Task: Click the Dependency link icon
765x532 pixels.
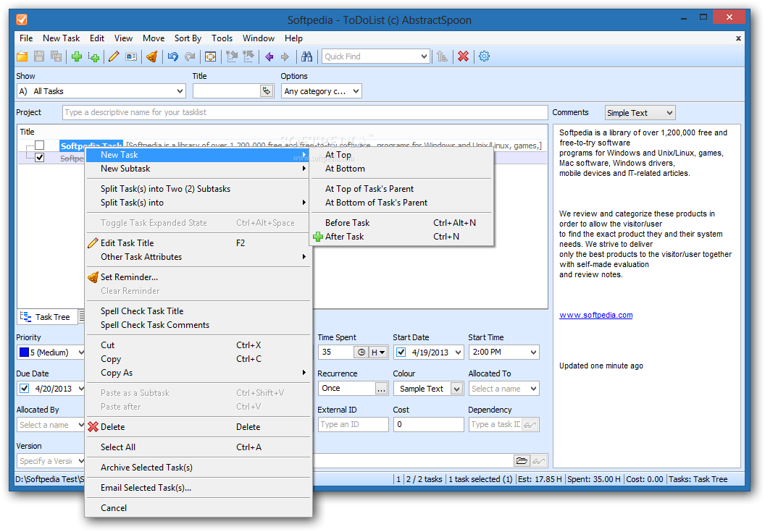Action: tap(530, 425)
